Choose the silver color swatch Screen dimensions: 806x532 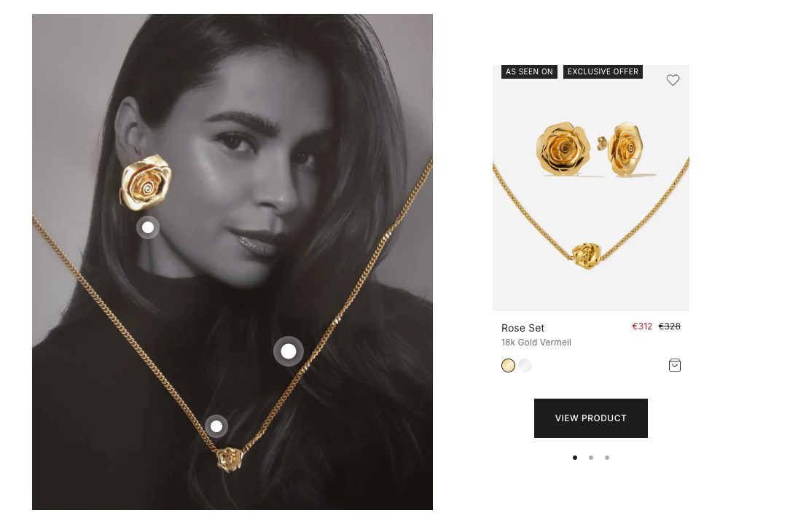[x=525, y=365]
